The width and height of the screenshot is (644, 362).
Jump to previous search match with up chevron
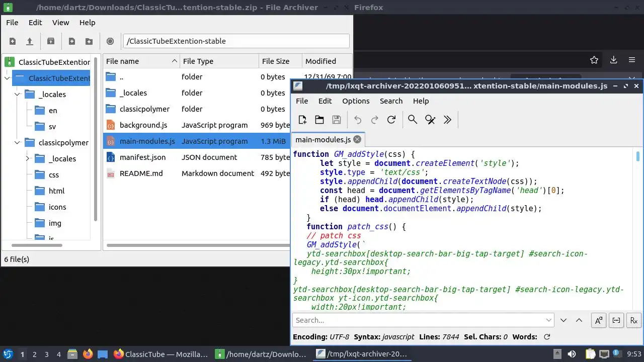tap(579, 320)
